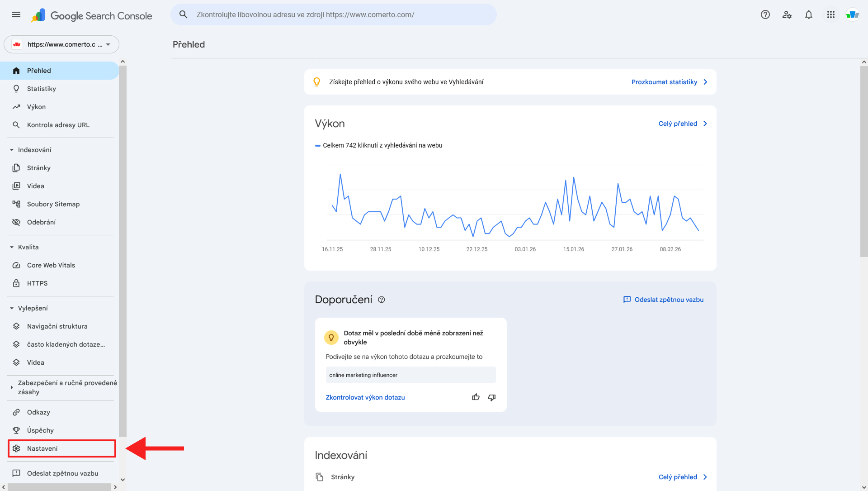
Task: Open the notifications bell
Action: point(808,14)
